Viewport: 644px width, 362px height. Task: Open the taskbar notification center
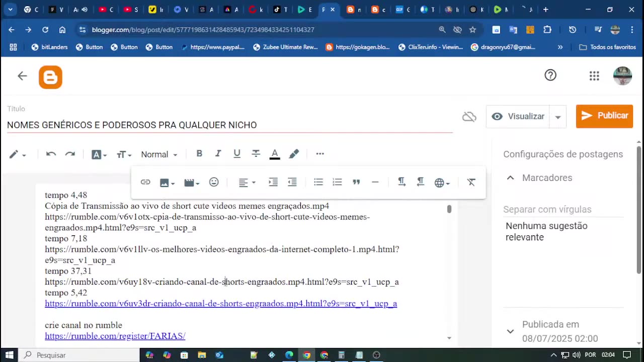[x=627, y=355]
